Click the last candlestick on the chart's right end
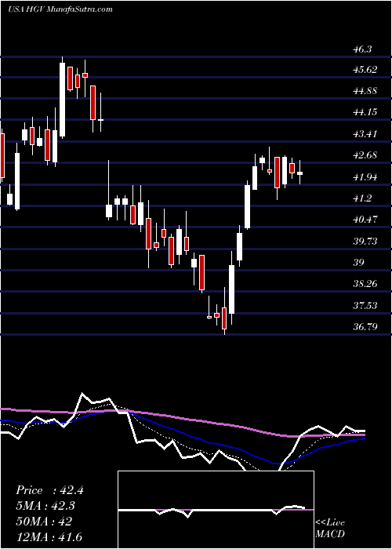 point(300,172)
